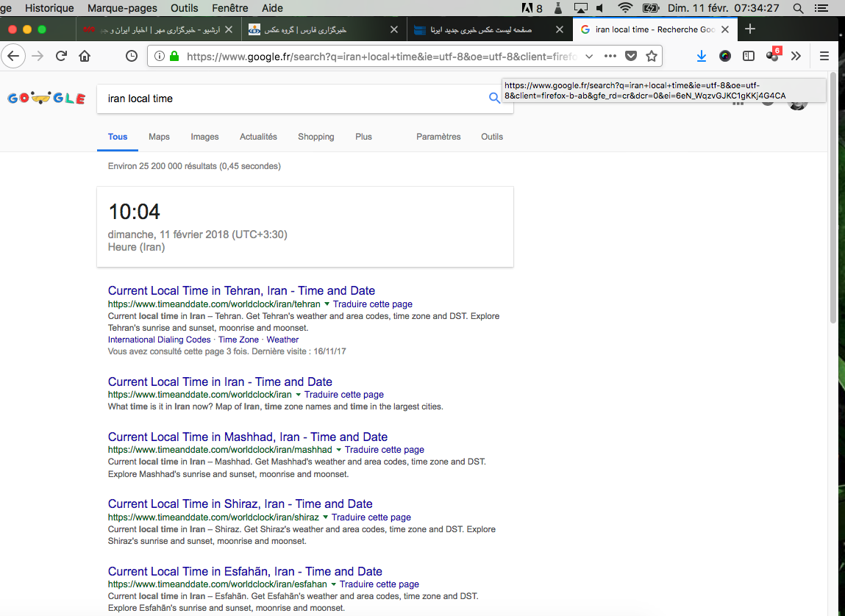Open the Outils menu in menu bar
845x616 pixels.
tap(185, 8)
